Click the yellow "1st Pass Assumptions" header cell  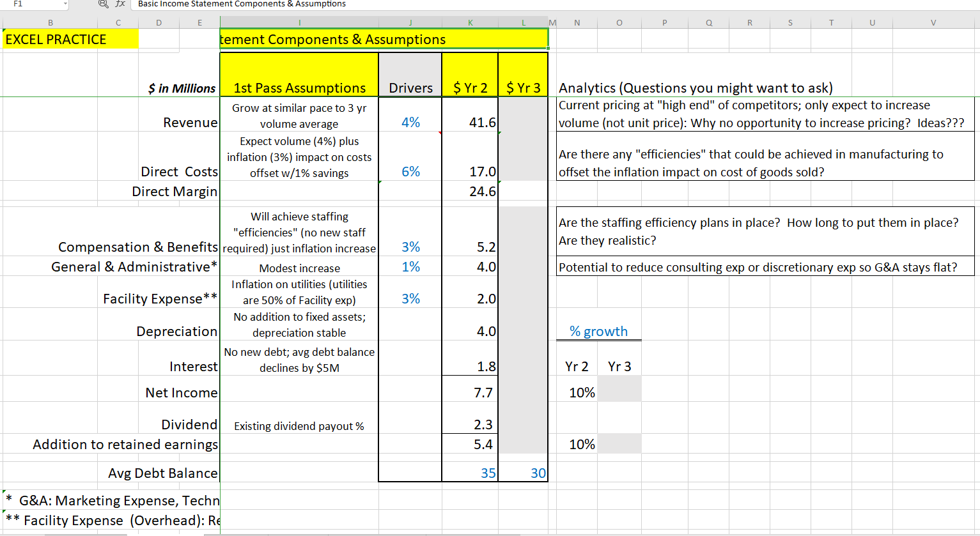click(x=299, y=75)
